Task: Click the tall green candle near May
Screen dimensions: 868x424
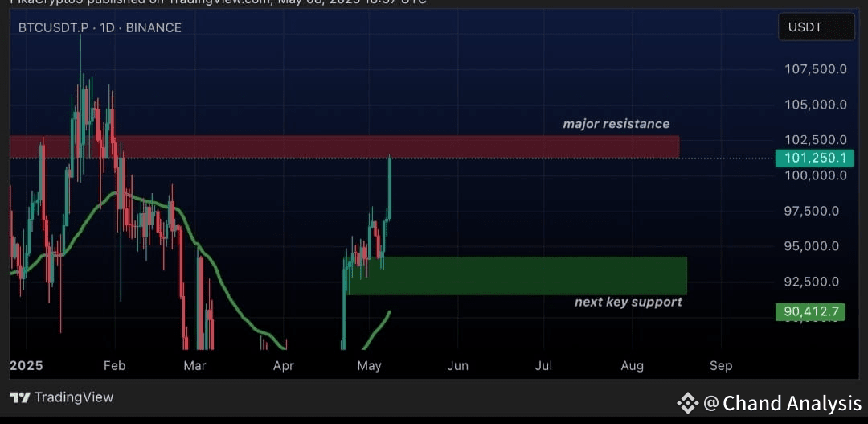Action: [x=390, y=187]
